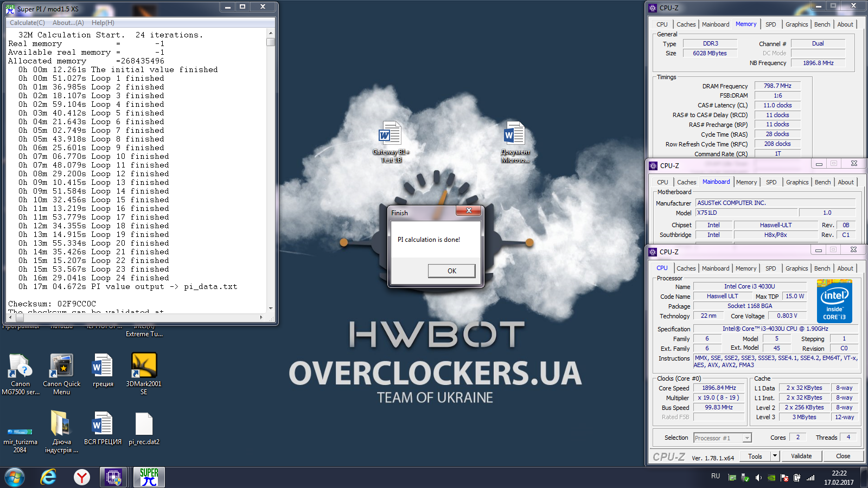Open the Windows Start menu orb
This screenshot has height=488, width=868.
click(x=15, y=478)
